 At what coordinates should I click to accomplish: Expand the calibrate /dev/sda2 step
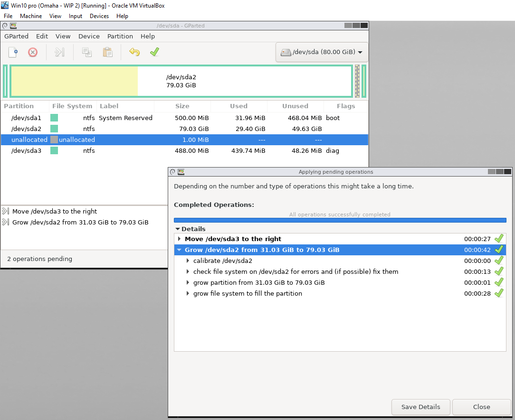(188, 260)
